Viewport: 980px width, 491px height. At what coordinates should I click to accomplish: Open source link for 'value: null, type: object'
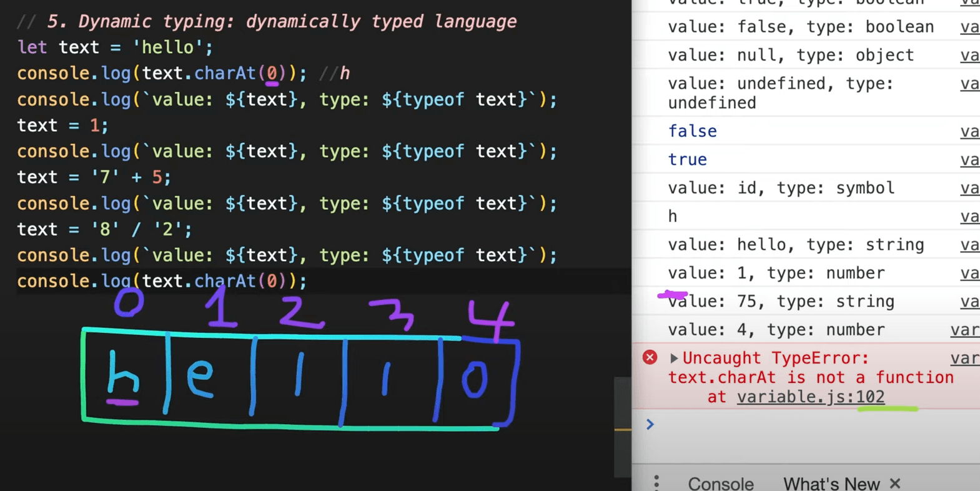coord(969,56)
